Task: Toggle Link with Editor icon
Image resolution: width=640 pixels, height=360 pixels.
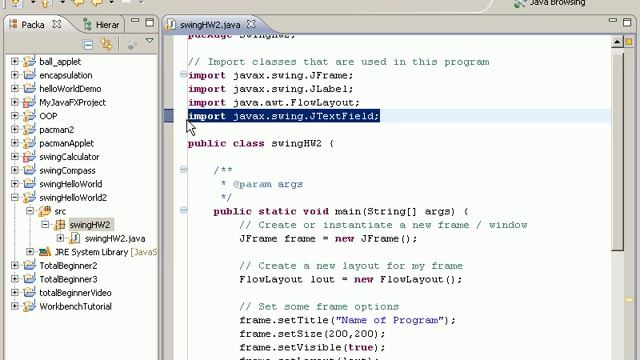Action: pos(106,44)
